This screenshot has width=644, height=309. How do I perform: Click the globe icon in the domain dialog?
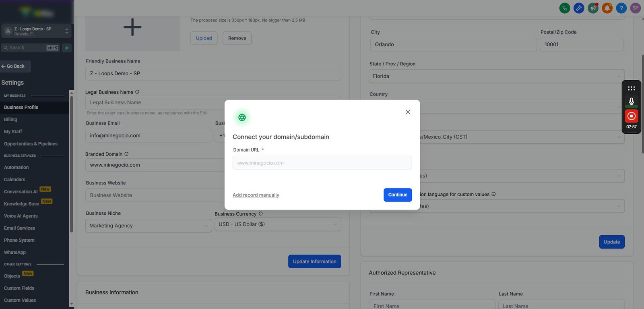coord(242,117)
